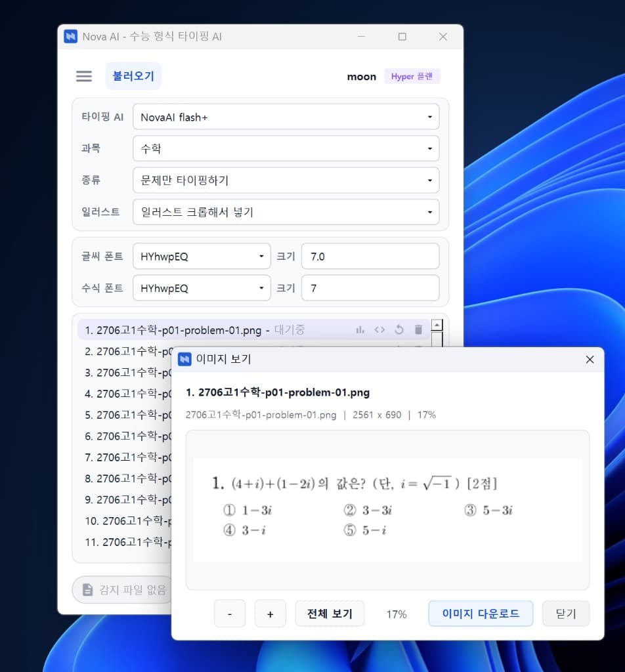Click the file list scrollbar up arrow
Screen dimensions: 625x672
437,325
